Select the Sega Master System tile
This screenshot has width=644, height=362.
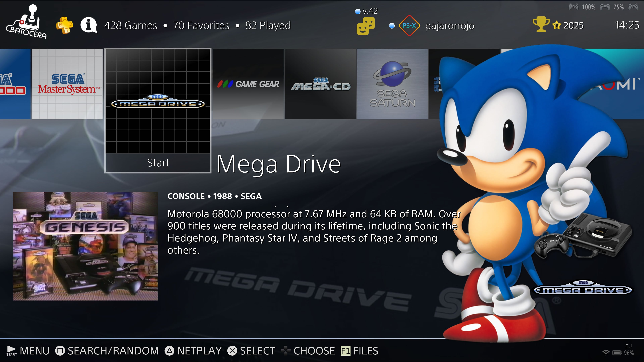click(67, 84)
